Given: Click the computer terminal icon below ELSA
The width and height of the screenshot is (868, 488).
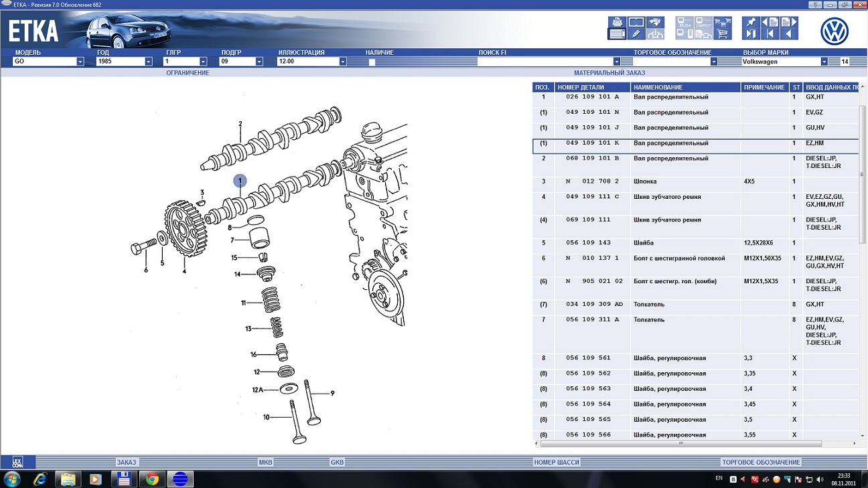Looking at the screenshot, I should [684, 34].
